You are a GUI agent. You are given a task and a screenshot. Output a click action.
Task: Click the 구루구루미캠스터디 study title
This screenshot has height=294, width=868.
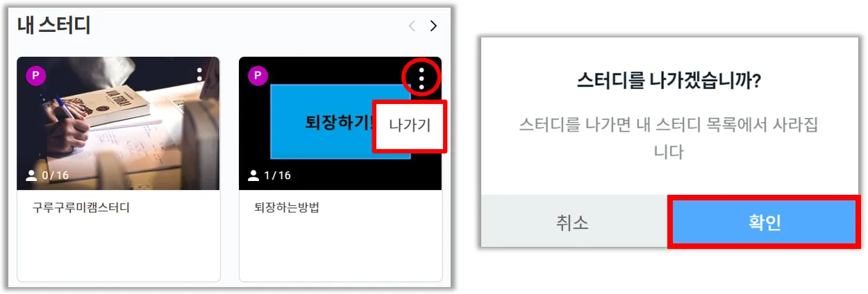coord(81,208)
